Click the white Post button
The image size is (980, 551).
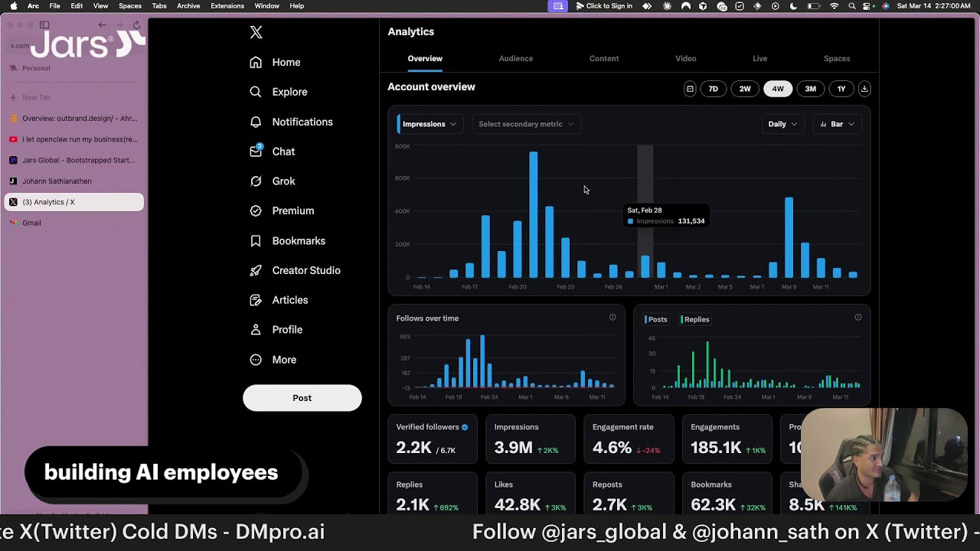302,398
